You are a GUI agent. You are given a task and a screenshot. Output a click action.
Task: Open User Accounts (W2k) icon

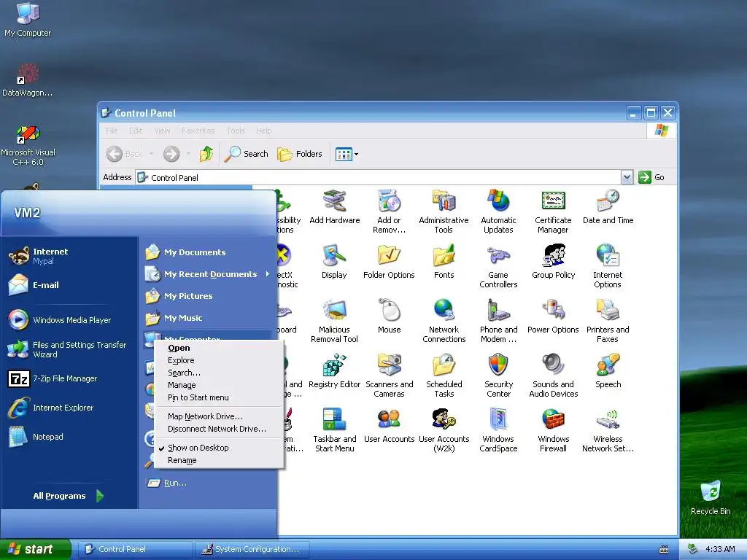click(444, 430)
